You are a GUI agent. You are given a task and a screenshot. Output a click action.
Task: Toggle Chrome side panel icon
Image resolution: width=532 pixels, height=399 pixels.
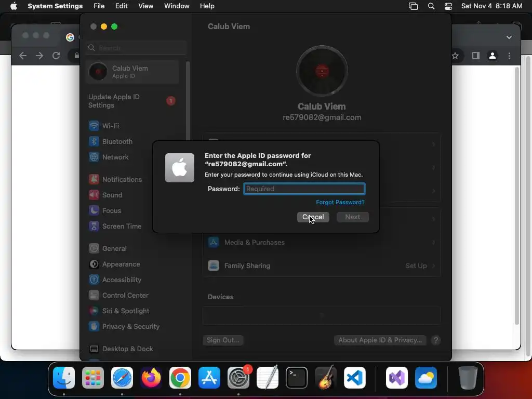(476, 56)
